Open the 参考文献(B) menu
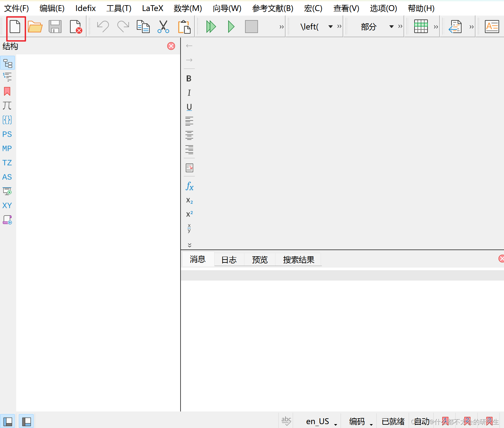This screenshot has width=504, height=428. [x=273, y=8]
